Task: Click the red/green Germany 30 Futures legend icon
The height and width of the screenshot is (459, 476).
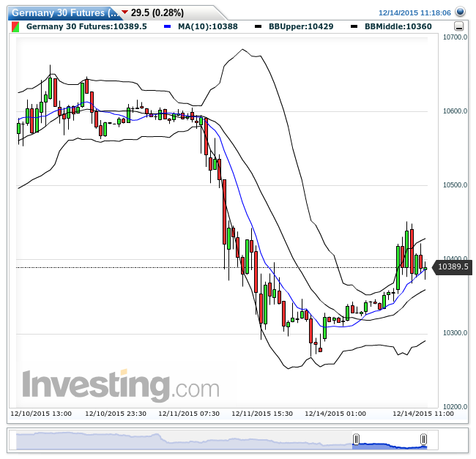Action: click(x=15, y=26)
